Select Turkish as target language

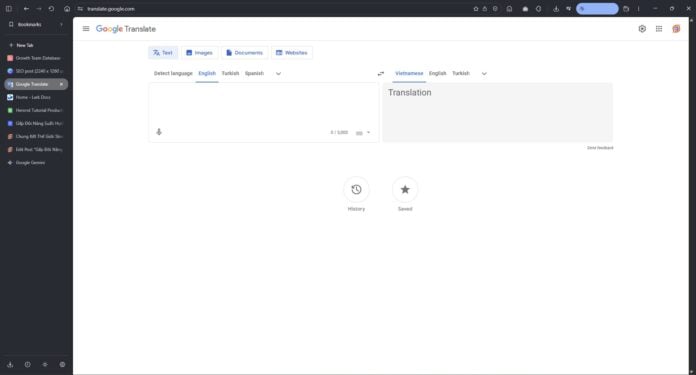coord(461,73)
